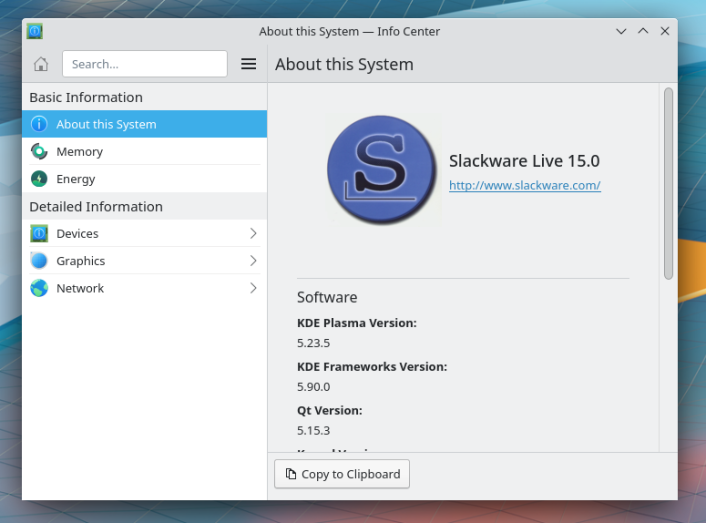Click the Memory icon in sidebar
The width and height of the screenshot is (706, 523).
point(39,151)
